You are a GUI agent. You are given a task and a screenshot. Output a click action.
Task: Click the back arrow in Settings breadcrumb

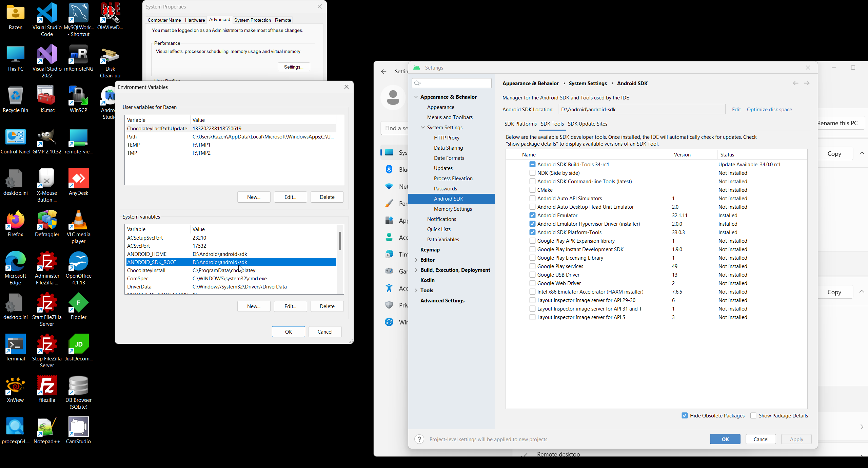(795, 83)
